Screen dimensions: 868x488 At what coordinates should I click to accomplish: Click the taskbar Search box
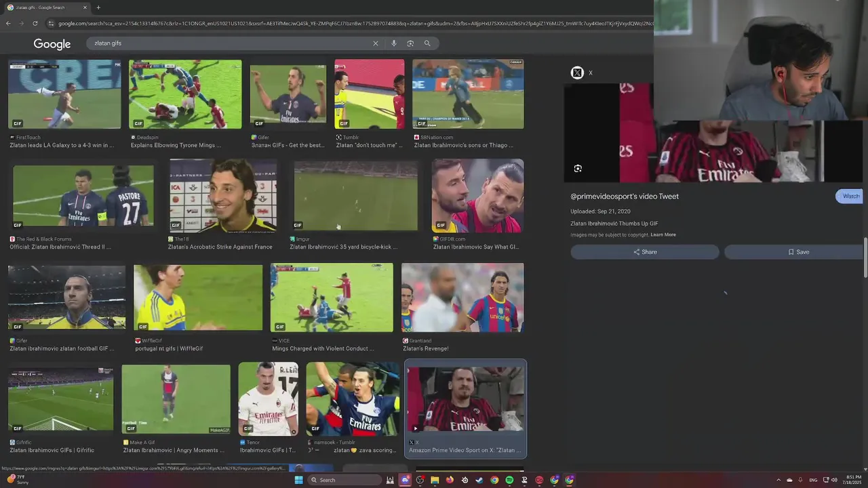345,480
